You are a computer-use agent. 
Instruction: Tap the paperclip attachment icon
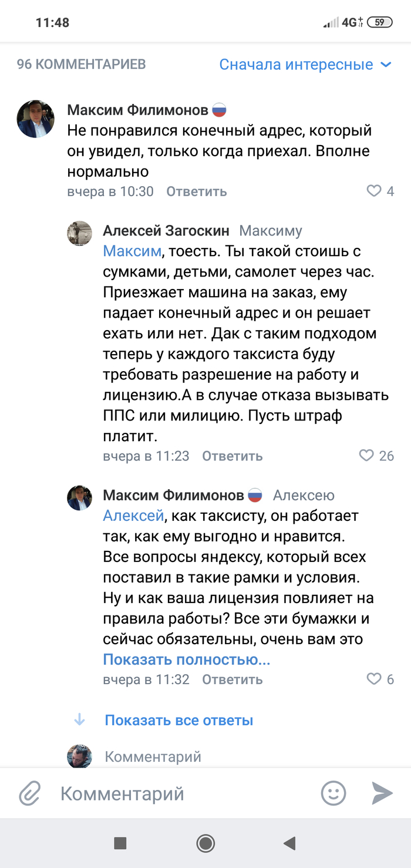pos(29,794)
